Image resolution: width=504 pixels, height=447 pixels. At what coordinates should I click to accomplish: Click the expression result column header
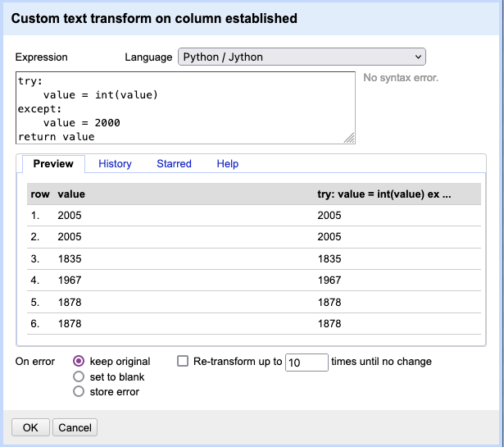click(x=384, y=194)
